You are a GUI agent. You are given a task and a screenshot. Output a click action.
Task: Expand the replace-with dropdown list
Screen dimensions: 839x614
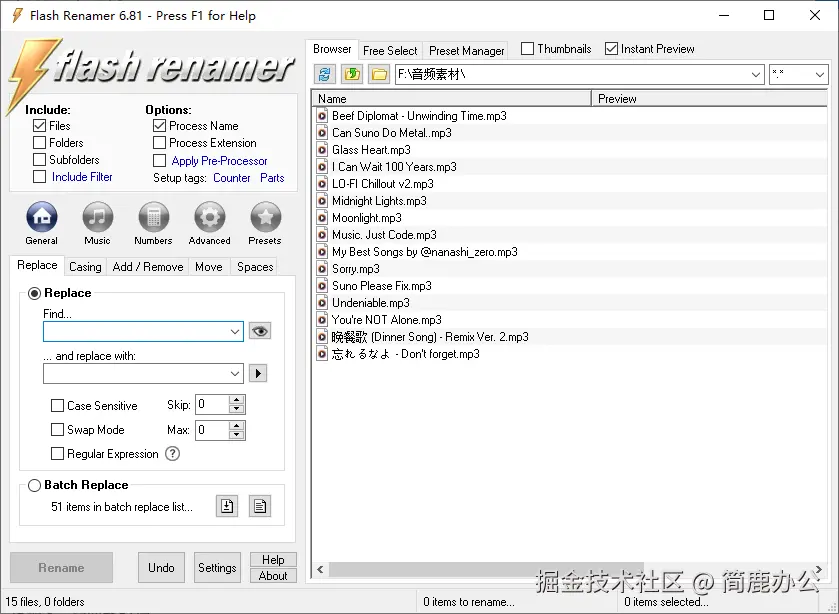click(x=234, y=374)
